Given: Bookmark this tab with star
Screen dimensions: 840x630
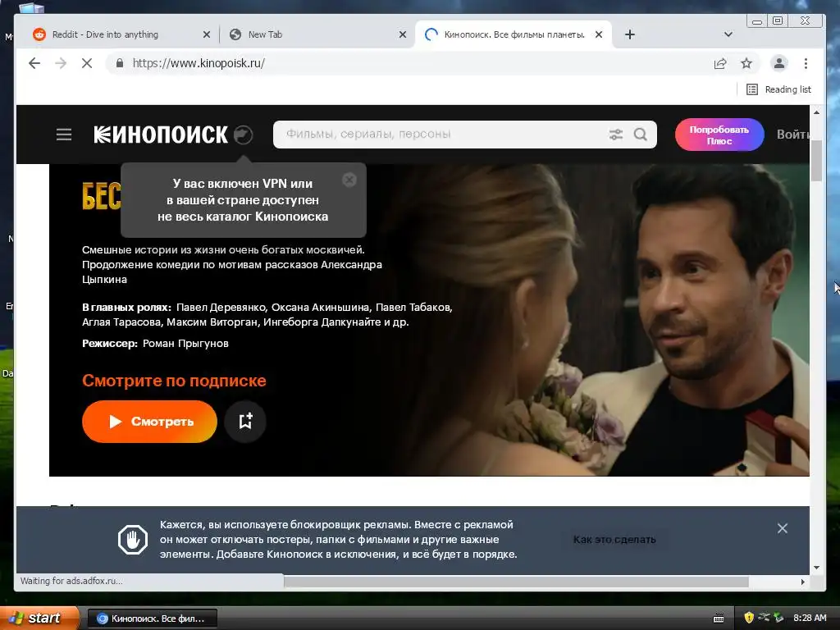Looking at the screenshot, I should coord(746,63).
